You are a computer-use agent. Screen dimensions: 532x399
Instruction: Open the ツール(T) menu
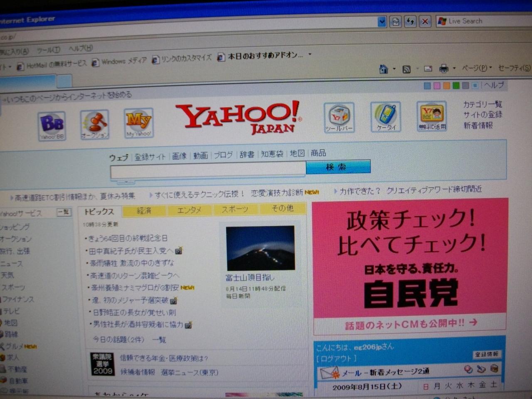pyautogui.click(x=48, y=50)
